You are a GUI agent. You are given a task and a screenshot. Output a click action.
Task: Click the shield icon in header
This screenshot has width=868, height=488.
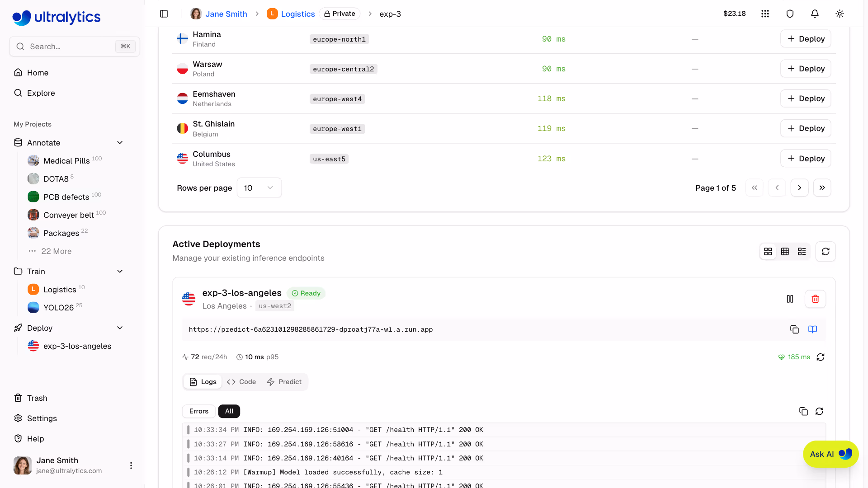[790, 14]
